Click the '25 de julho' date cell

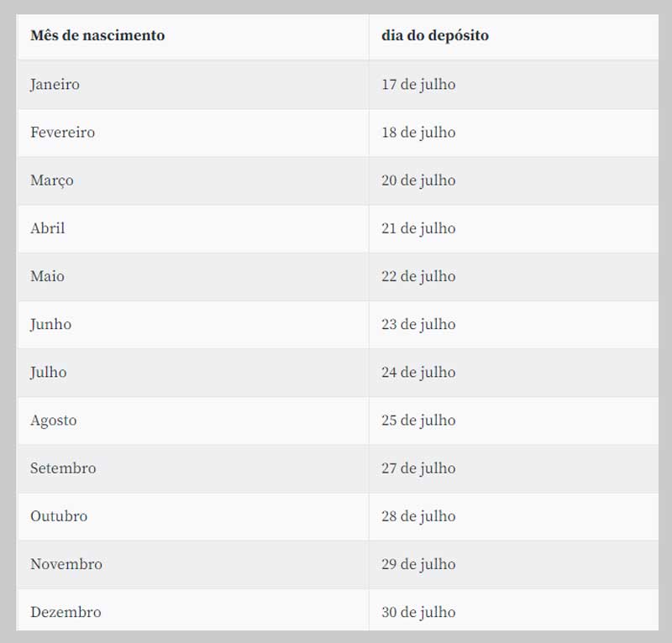(x=418, y=421)
